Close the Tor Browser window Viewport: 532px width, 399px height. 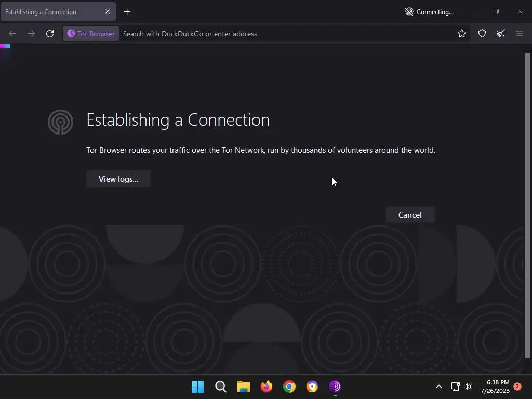click(520, 11)
